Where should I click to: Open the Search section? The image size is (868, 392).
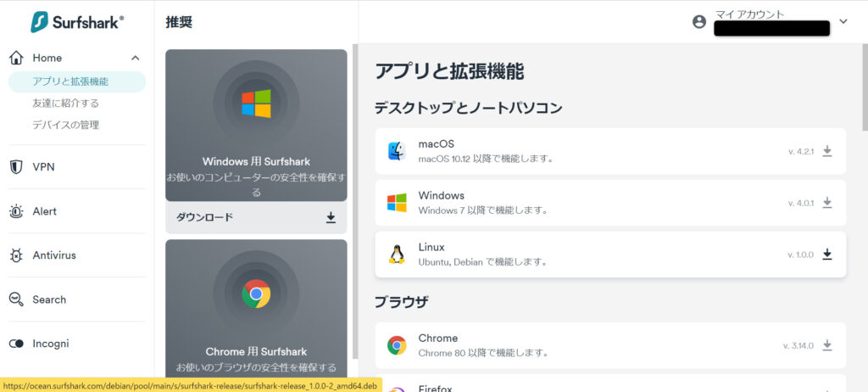click(49, 300)
